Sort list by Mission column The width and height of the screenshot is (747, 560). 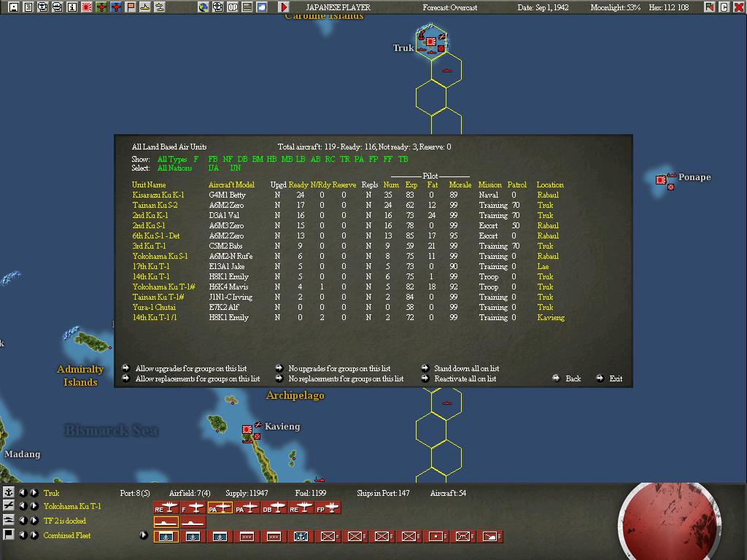coord(490,184)
